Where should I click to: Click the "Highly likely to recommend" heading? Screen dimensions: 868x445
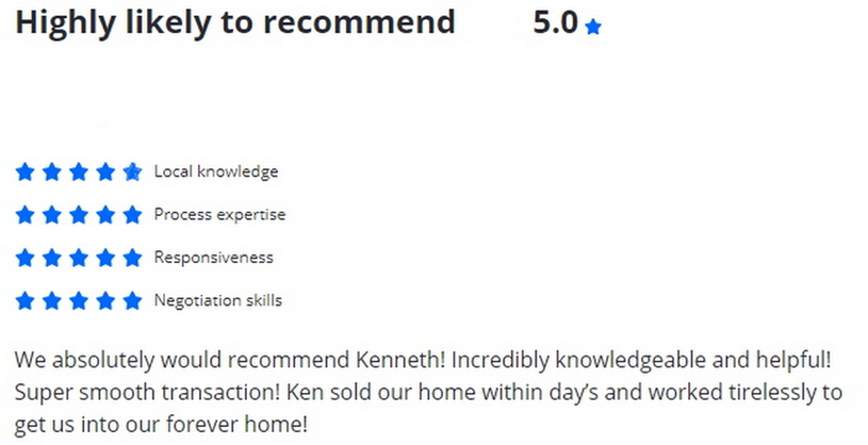(x=235, y=22)
